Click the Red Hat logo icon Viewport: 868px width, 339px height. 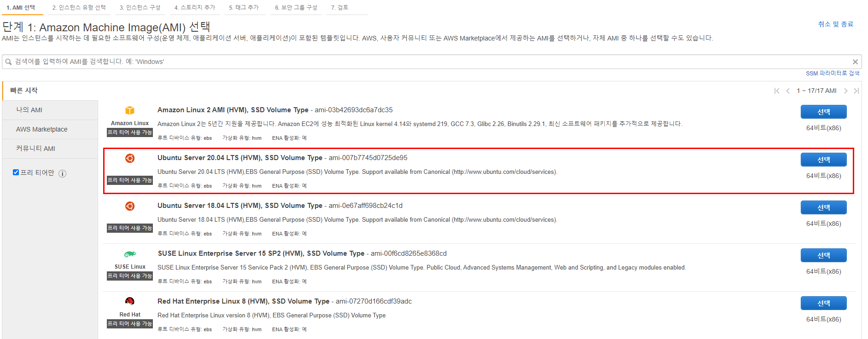130,301
